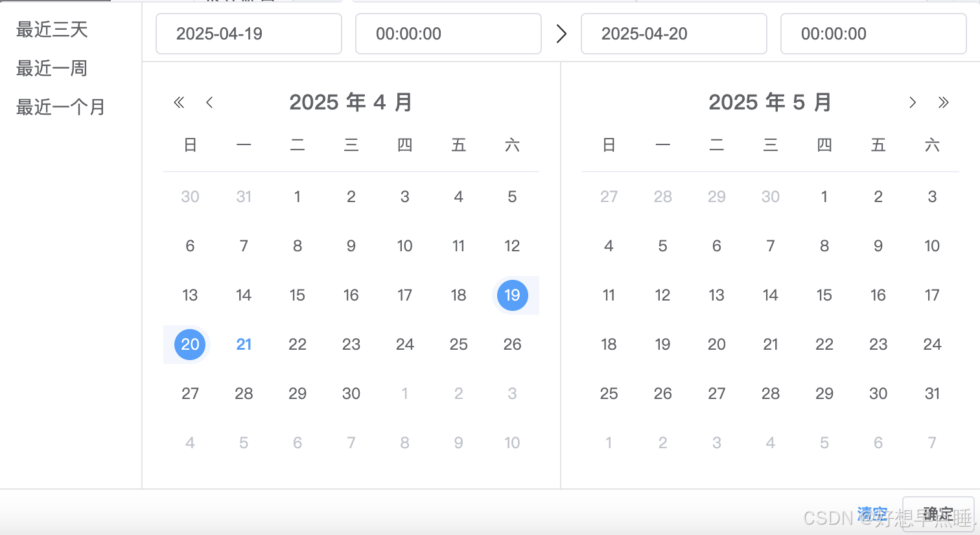980x535 pixels.
Task: Click the arrow between start and end date fields
Action: click(561, 34)
